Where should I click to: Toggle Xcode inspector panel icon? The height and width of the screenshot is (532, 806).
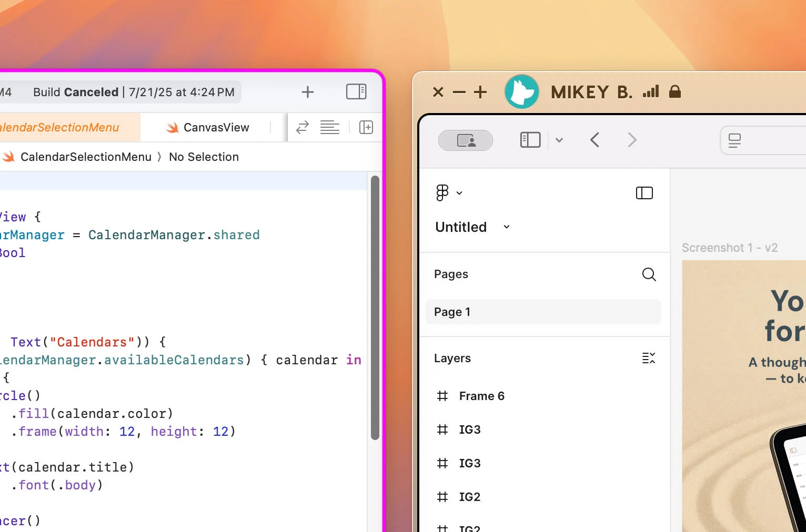pyautogui.click(x=356, y=91)
